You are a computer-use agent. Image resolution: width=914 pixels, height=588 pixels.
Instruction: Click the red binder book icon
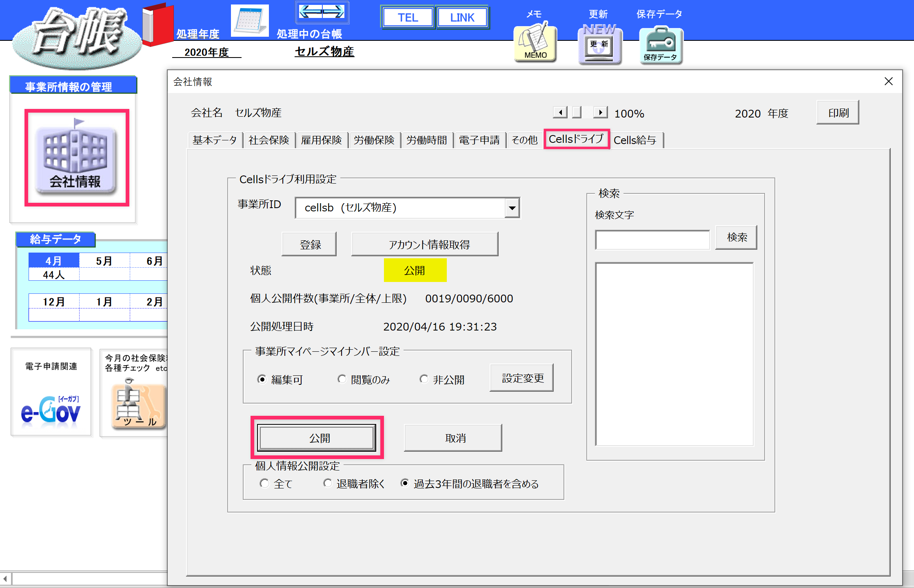(158, 24)
